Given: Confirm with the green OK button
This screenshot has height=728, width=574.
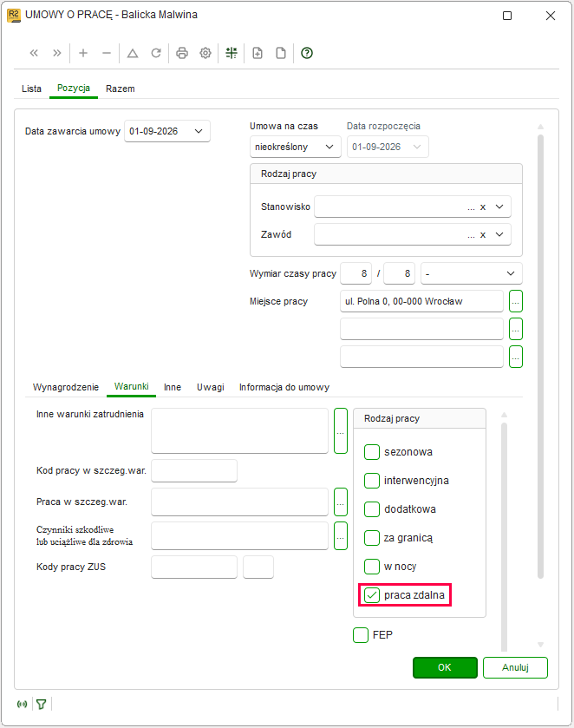Looking at the screenshot, I should tap(445, 667).
